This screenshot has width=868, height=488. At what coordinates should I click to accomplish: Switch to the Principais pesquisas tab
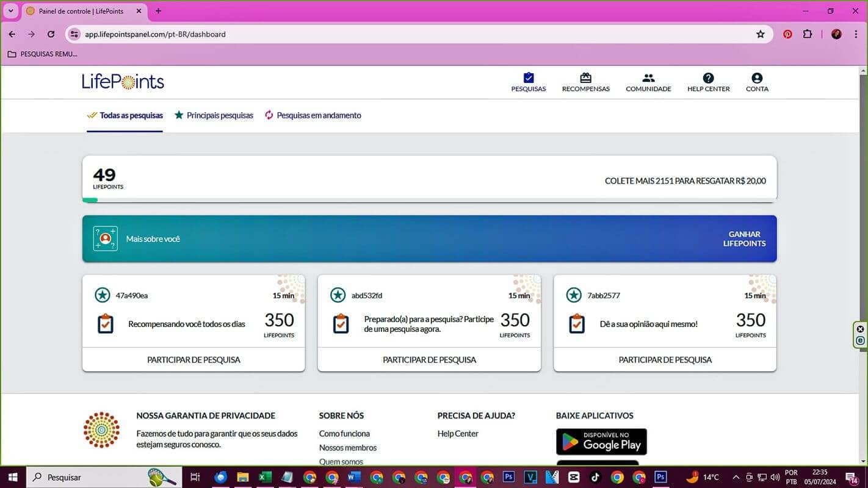(214, 115)
